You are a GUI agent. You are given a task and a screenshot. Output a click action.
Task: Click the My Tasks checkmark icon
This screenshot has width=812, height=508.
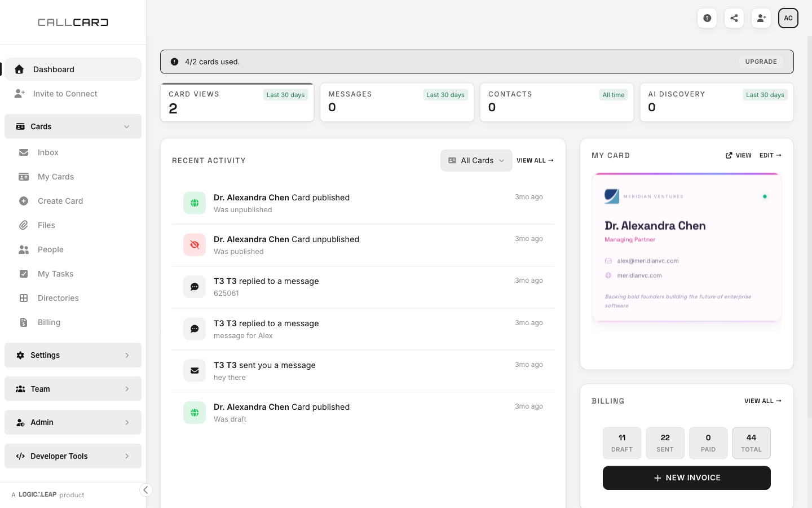coord(24,274)
